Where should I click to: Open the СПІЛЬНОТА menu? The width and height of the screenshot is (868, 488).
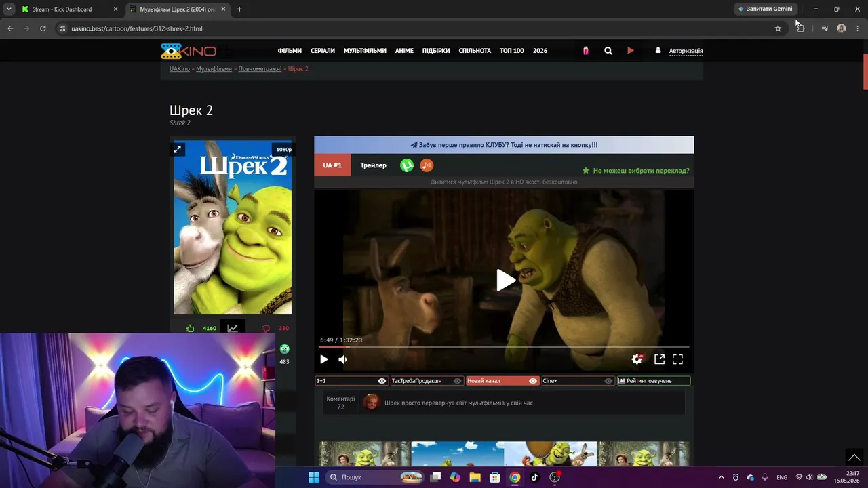click(x=475, y=51)
